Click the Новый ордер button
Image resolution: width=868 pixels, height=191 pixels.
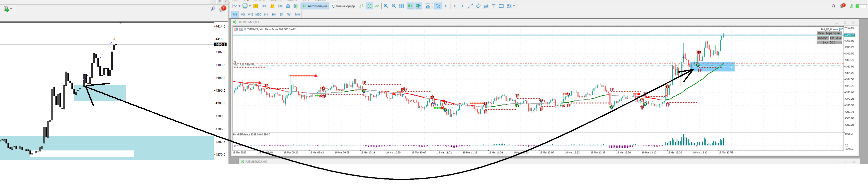point(343,6)
